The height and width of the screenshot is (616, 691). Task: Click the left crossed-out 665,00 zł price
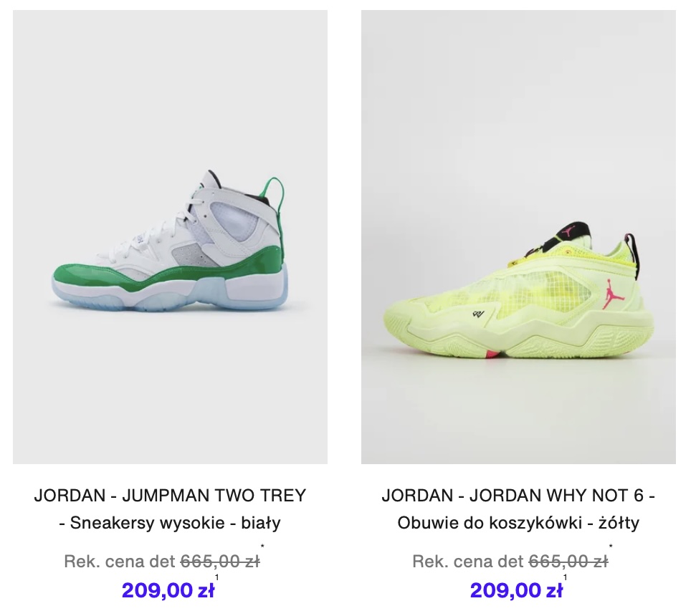point(220,562)
